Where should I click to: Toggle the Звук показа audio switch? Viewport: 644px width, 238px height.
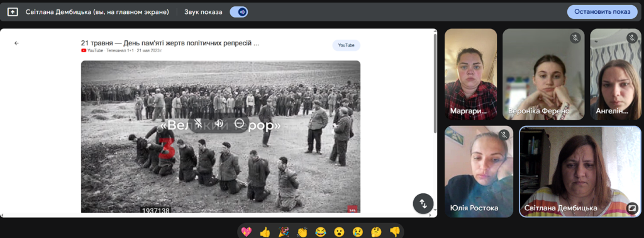pos(238,12)
